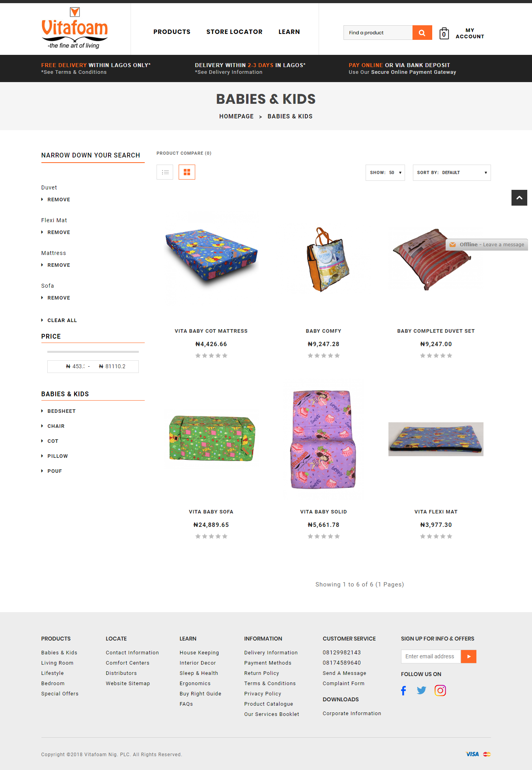Screen dimensions: 532x770
Task: Submit newsletter signup arrow button
Action: click(469, 656)
